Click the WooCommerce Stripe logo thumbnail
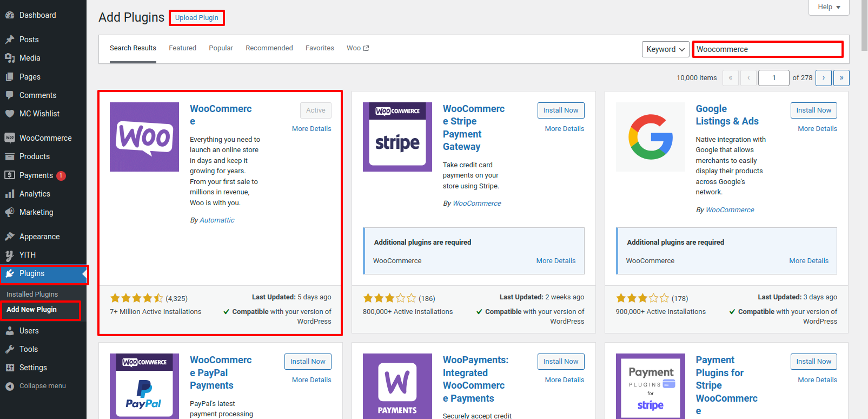Image resolution: width=868 pixels, height=419 pixels. tap(397, 137)
